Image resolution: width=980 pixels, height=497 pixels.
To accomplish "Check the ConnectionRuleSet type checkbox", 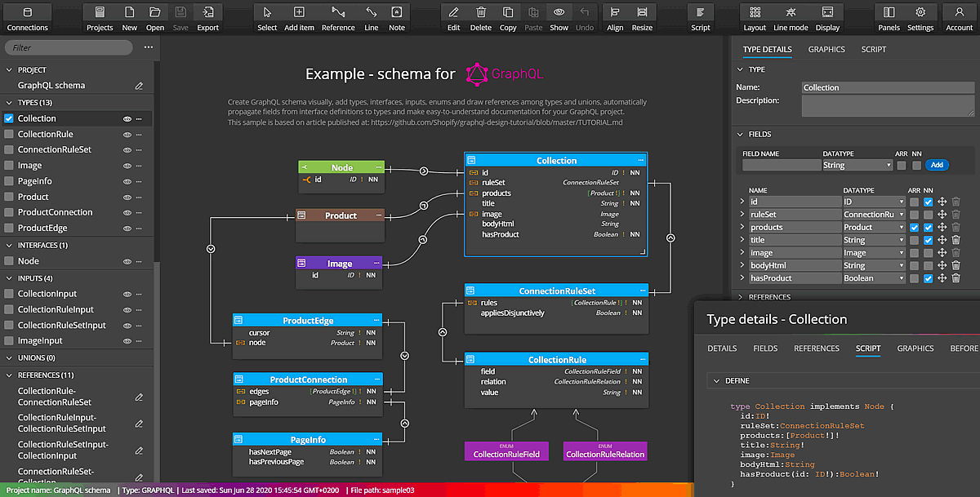I will [9, 150].
